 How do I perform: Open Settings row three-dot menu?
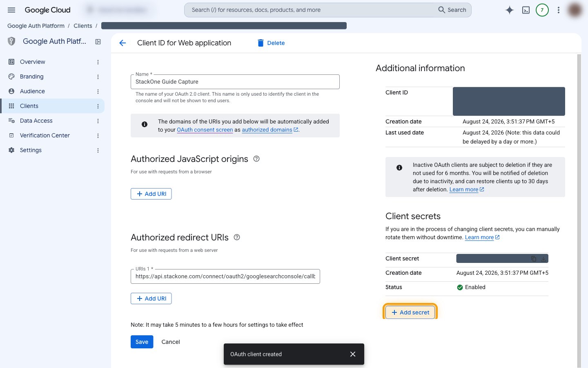pyautogui.click(x=98, y=150)
